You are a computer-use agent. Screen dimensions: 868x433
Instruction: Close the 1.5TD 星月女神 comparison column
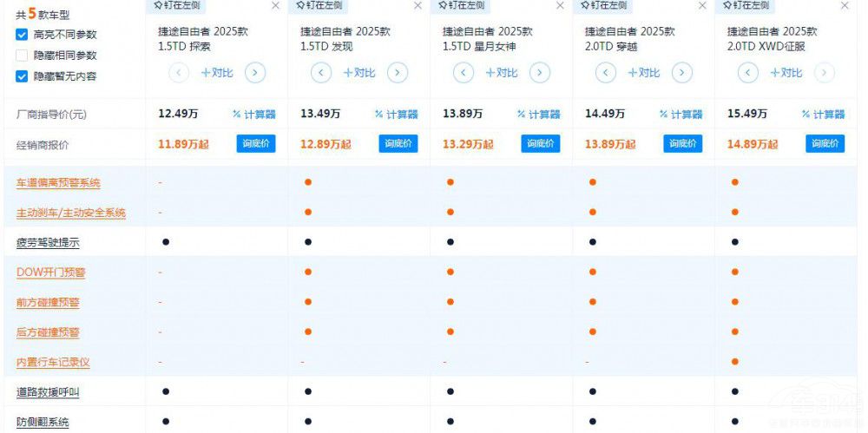560,5
